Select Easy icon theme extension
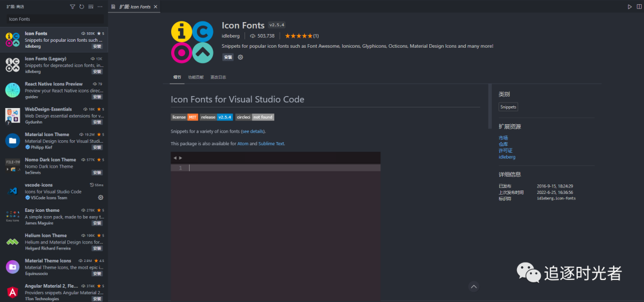 click(x=54, y=217)
